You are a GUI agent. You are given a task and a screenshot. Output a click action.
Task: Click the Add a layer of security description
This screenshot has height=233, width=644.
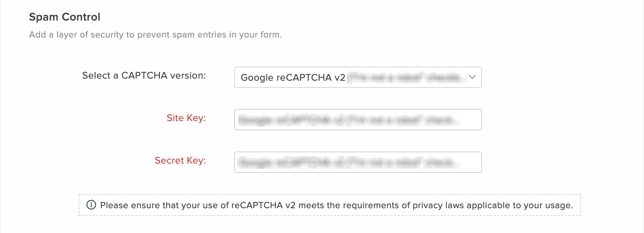tap(155, 35)
